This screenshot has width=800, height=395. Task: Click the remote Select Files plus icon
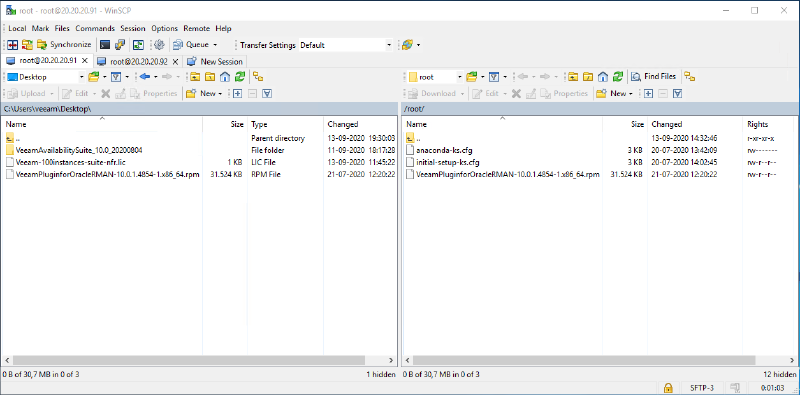coord(648,93)
